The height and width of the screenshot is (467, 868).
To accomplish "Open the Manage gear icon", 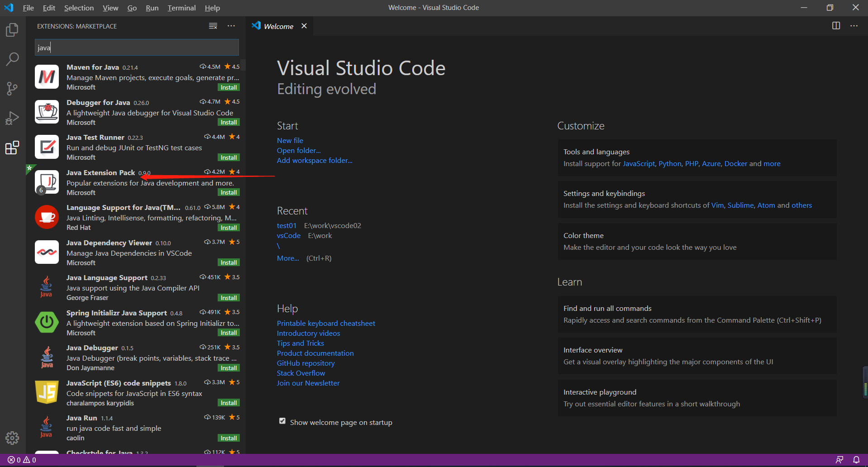I will click(12, 438).
